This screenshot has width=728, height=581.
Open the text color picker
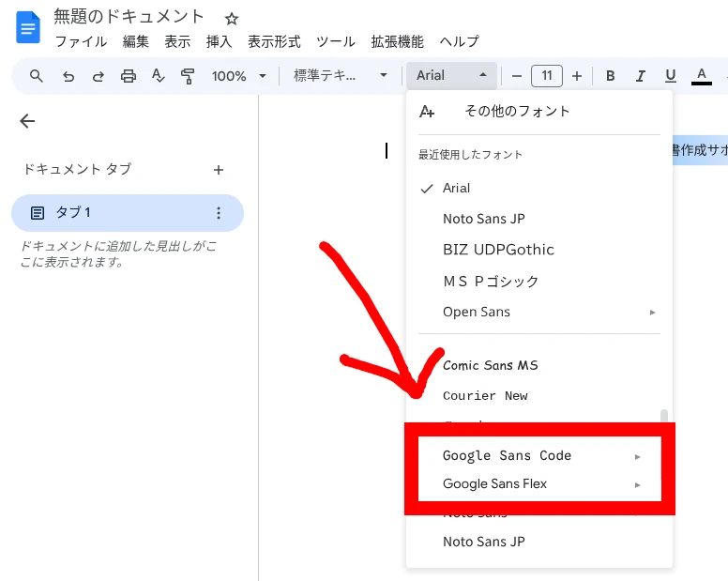[x=701, y=76]
